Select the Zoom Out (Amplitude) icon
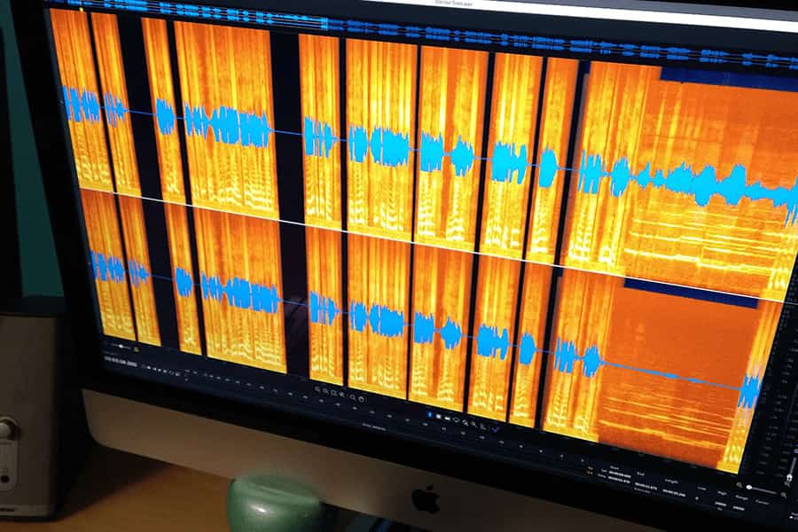 pyautogui.click(x=326, y=391)
